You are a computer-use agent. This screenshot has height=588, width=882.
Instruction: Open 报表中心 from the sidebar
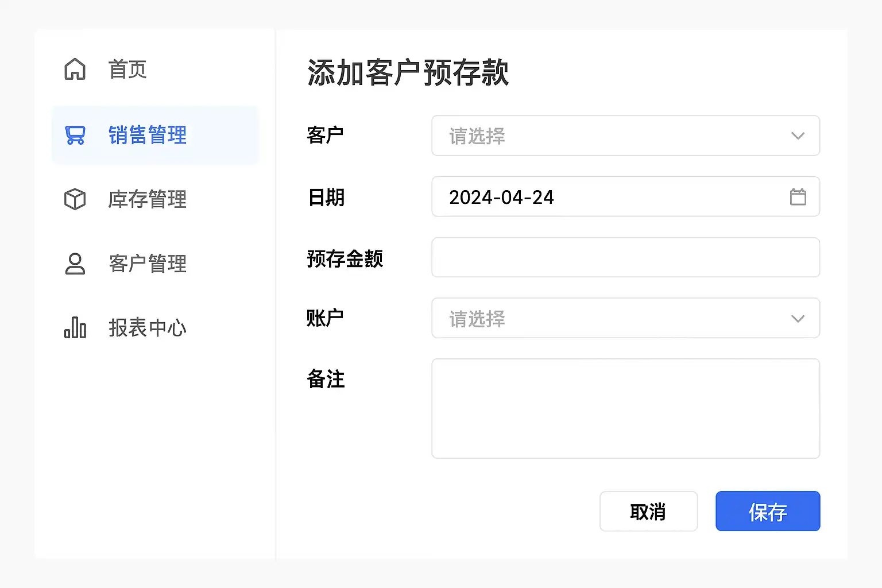(x=148, y=328)
